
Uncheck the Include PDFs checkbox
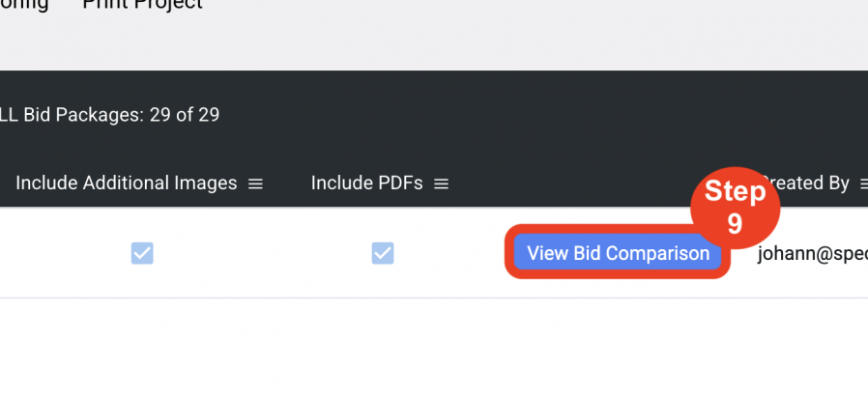[x=383, y=253]
